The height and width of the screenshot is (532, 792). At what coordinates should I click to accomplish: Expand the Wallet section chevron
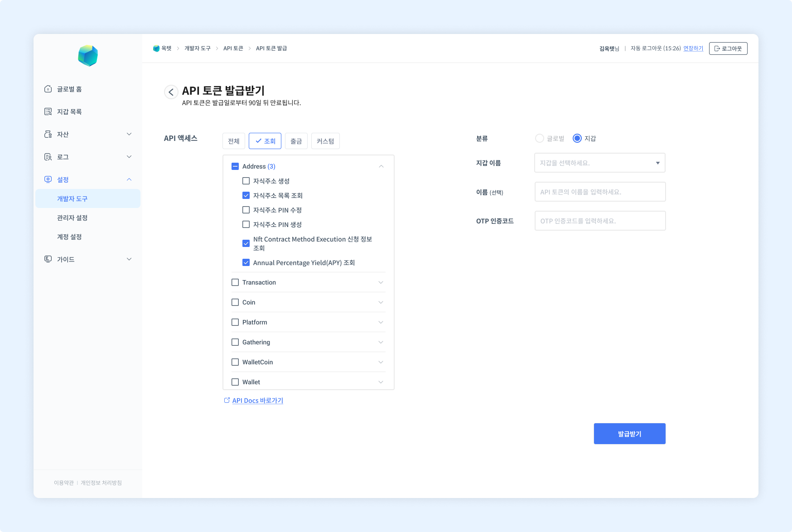point(381,382)
